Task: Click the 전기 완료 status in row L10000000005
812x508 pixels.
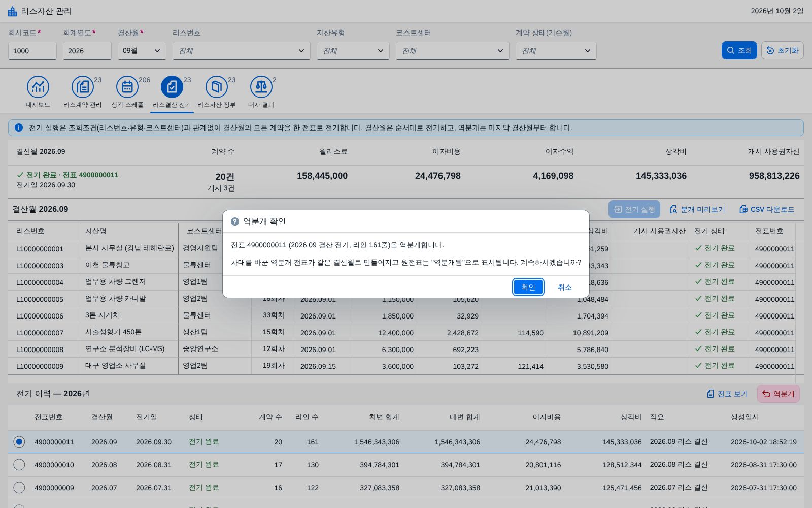Action: point(715,299)
